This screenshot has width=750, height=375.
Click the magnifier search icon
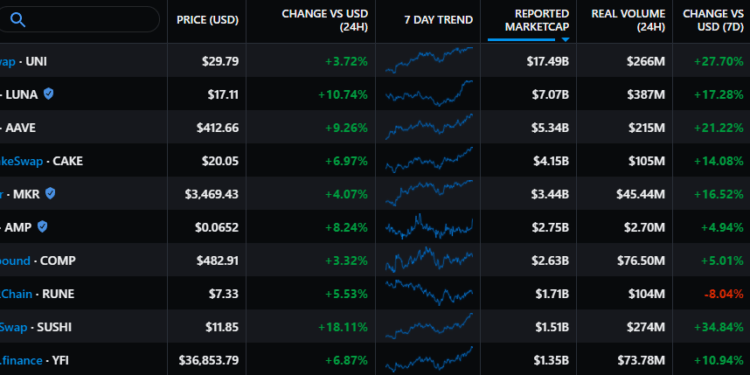[18, 20]
